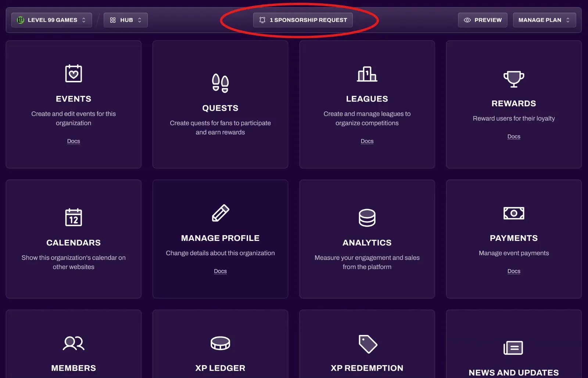Expand the Hub navigation dropdown
Screen dimensions: 588x378
point(126,20)
